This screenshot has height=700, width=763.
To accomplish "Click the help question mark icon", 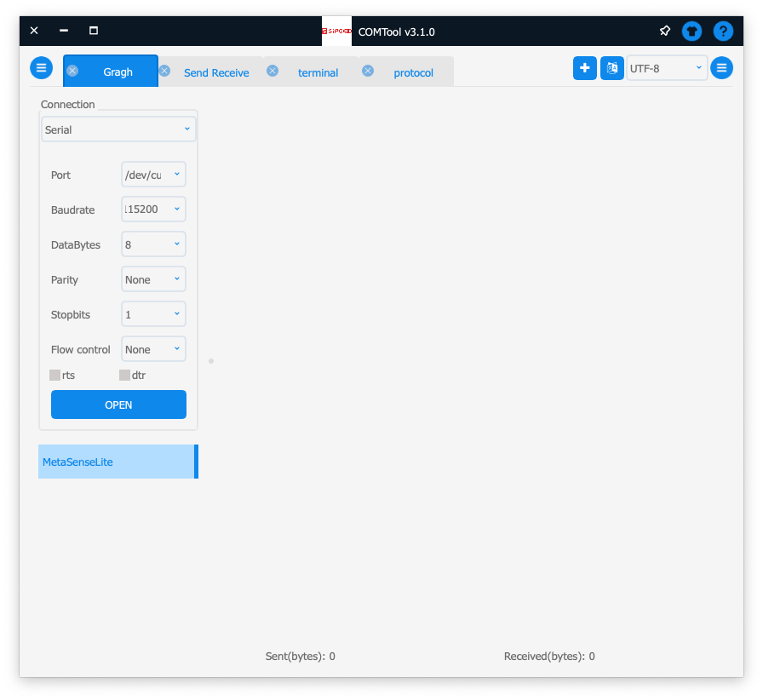I will click(x=722, y=32).
